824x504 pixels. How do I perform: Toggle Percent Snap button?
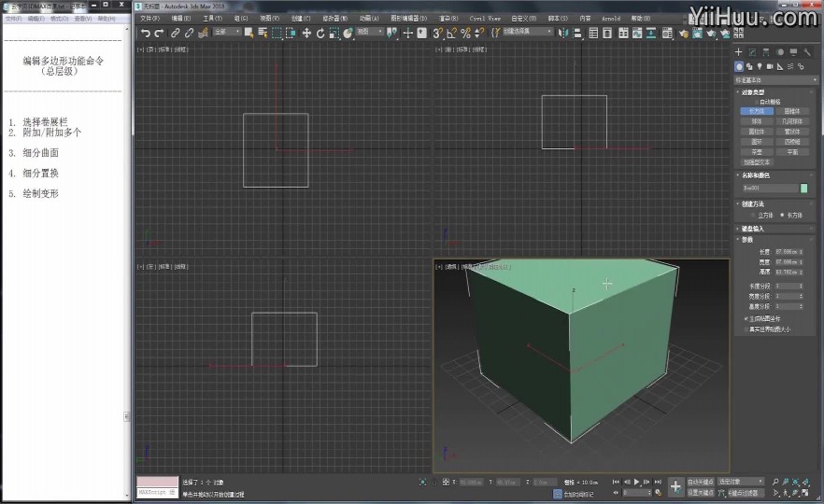465,33
